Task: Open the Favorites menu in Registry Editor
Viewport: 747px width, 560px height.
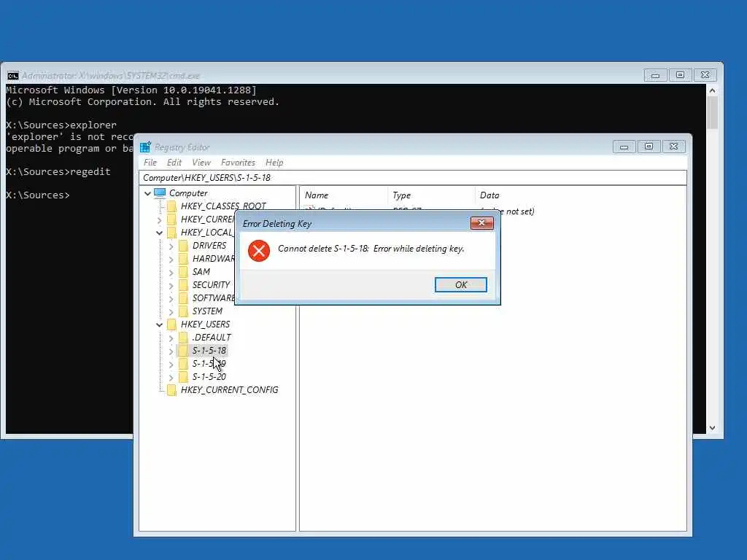Action: 238,163
